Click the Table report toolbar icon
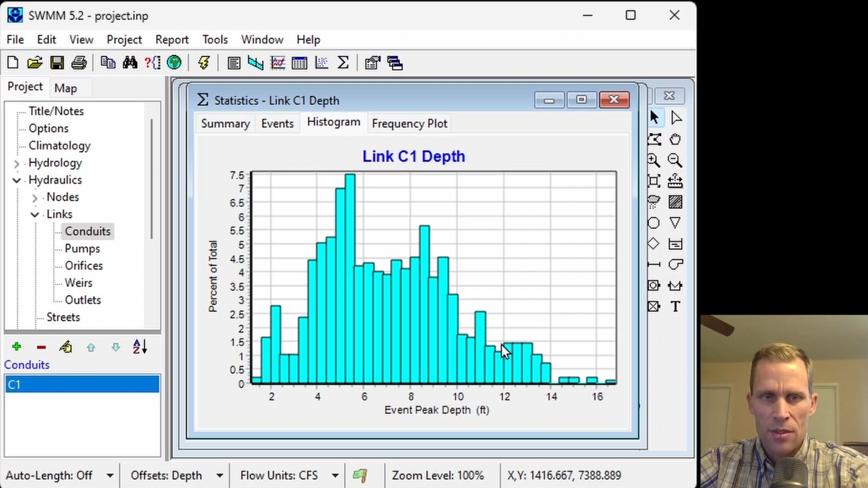Viewport: 868px width, 488px height. click(299, 63)
